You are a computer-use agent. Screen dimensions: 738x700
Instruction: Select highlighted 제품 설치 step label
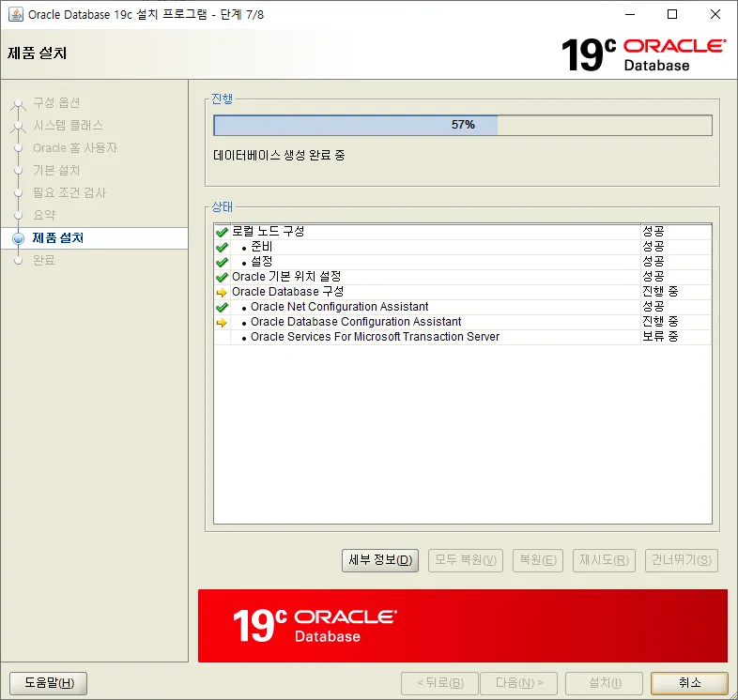coord(58,238)
